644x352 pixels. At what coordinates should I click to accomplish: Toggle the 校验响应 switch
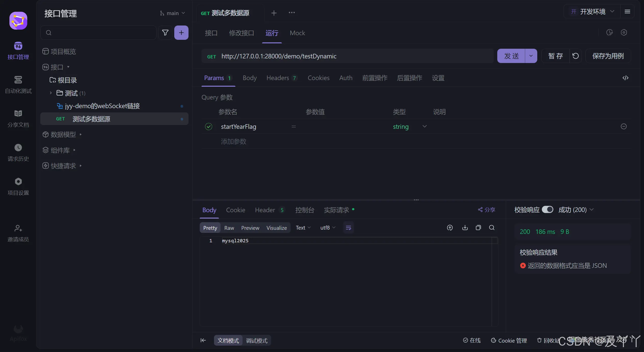point(547,209)
